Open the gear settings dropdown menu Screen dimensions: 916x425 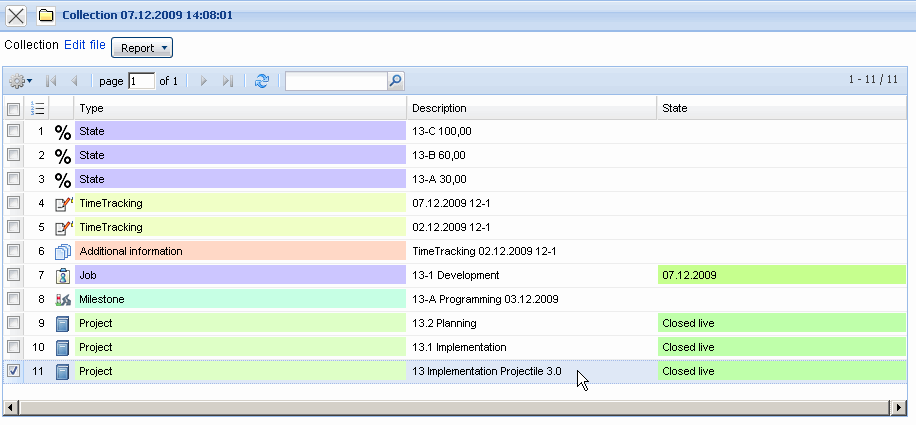(20, 81)
